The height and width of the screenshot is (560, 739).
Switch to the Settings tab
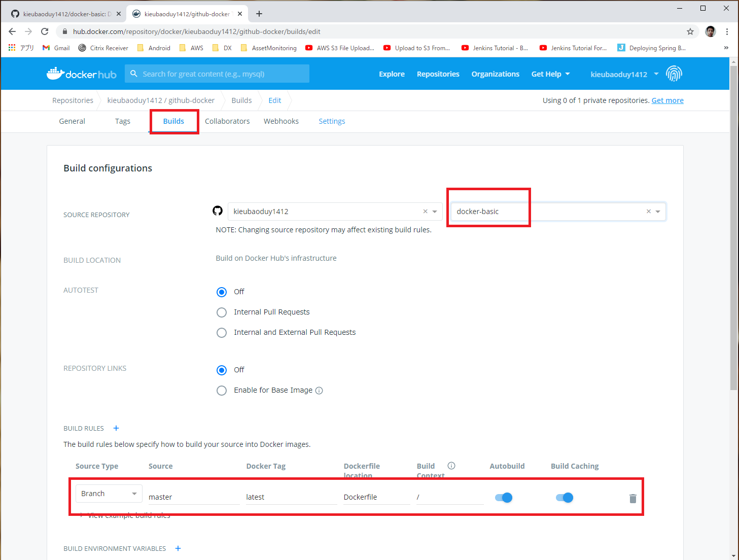(332, 121)
